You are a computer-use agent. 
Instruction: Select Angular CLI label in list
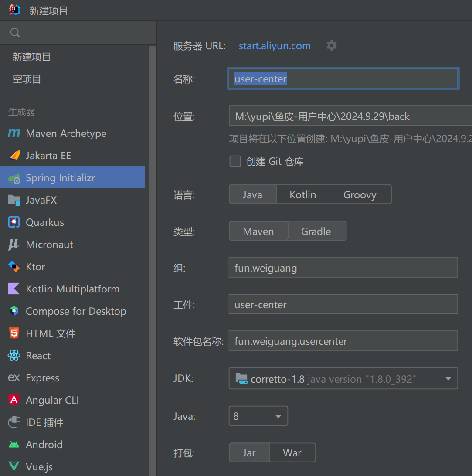coord(52,400)
